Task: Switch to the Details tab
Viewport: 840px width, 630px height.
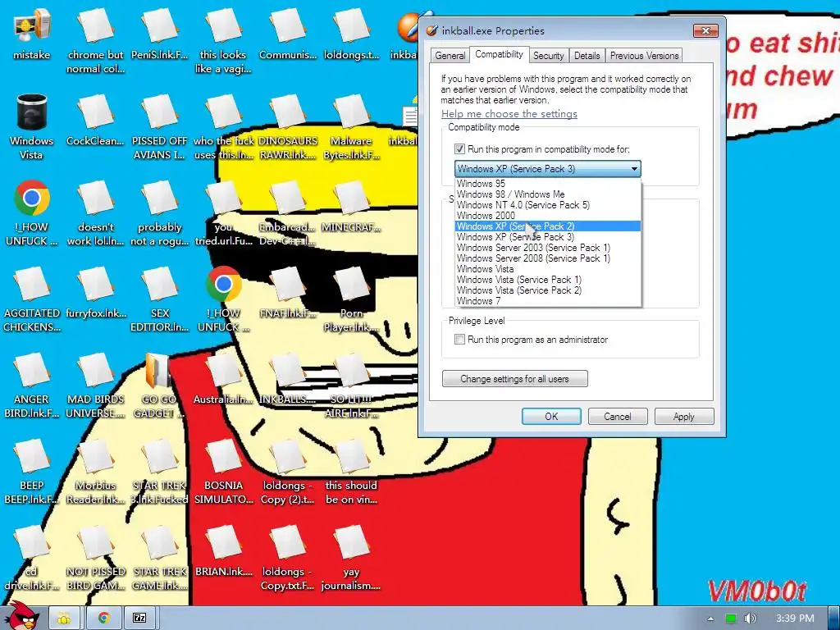Action: [587, 56]
